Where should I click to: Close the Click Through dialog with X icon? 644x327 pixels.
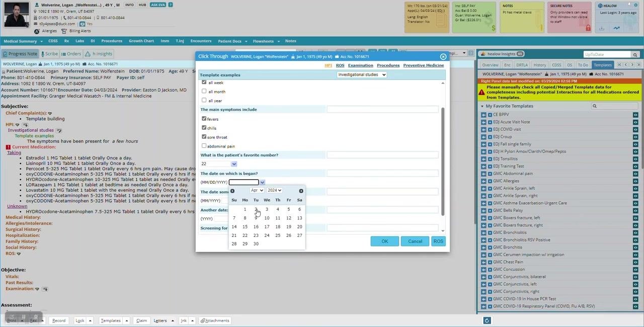pos(443,57)
